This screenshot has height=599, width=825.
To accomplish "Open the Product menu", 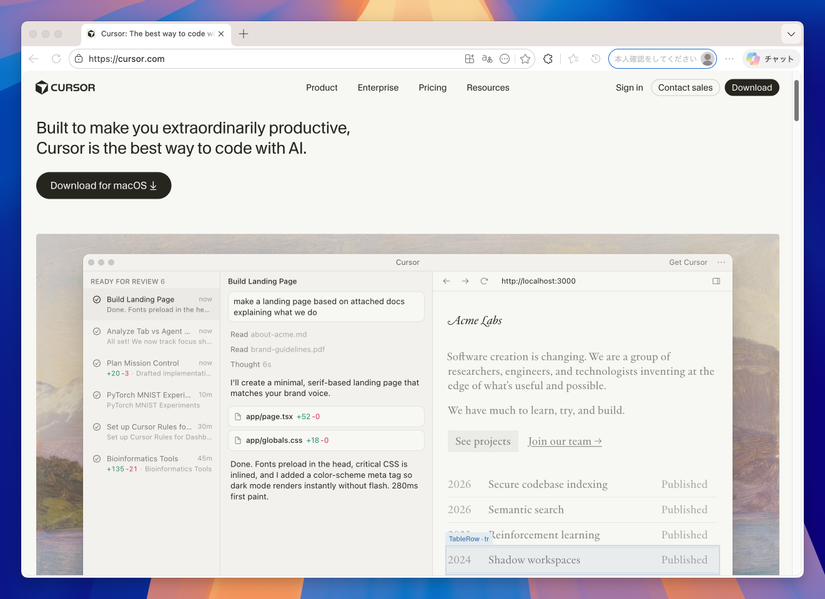I will (321, 88).
